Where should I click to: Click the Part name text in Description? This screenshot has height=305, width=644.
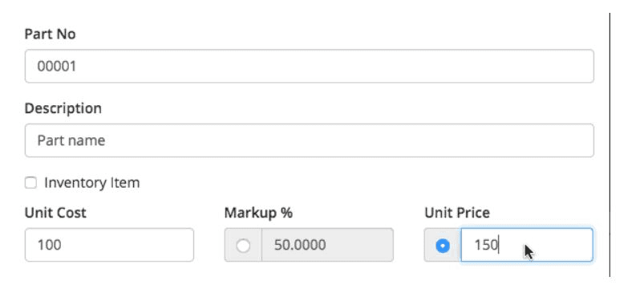click(x=71, y=140)
